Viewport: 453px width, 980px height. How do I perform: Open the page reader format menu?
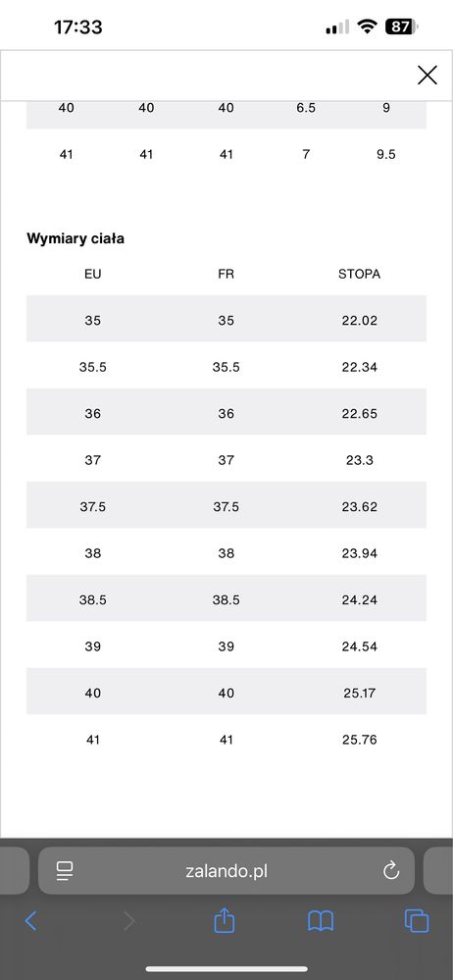click(x=65, y=871)
